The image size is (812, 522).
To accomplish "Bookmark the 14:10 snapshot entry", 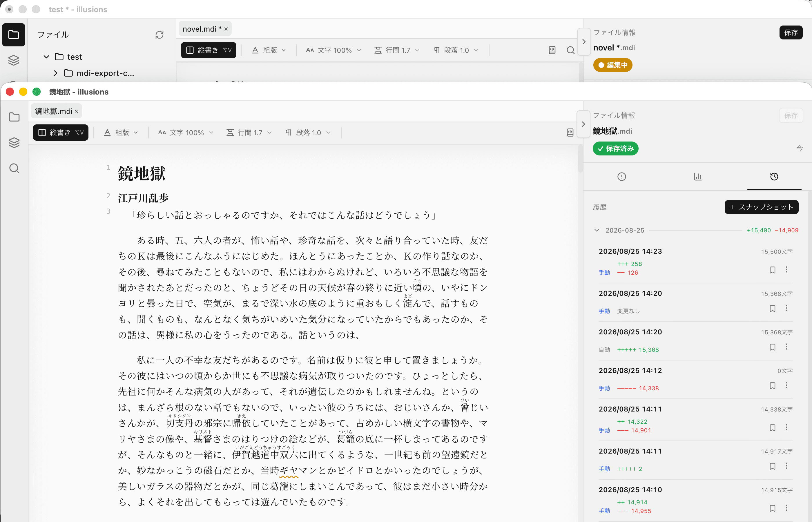I will 772,508.
